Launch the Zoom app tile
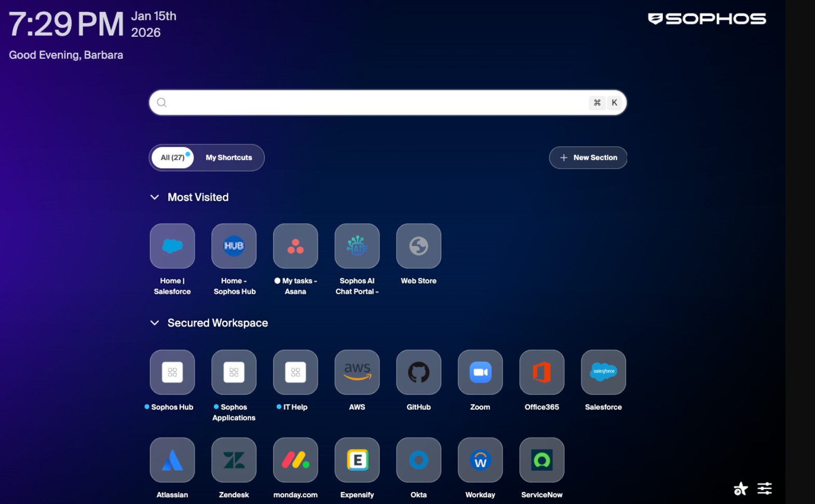Viewport: 815px width, 504px height. coord(480,372)
